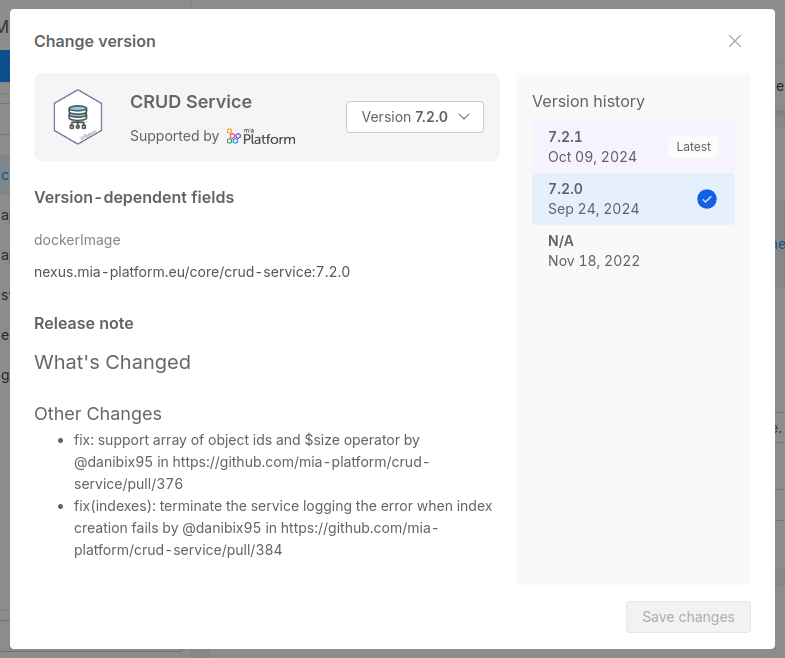This screenshot has height=658, width=785.
Task: Click the pull/384 release note entry
Action: tap(283, 528)
